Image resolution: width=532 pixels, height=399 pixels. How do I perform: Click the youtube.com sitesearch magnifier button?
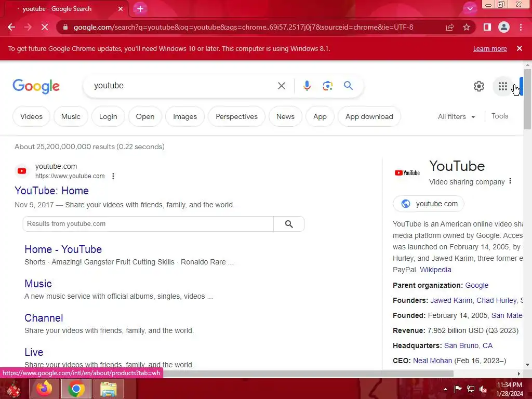click(289, 224)
